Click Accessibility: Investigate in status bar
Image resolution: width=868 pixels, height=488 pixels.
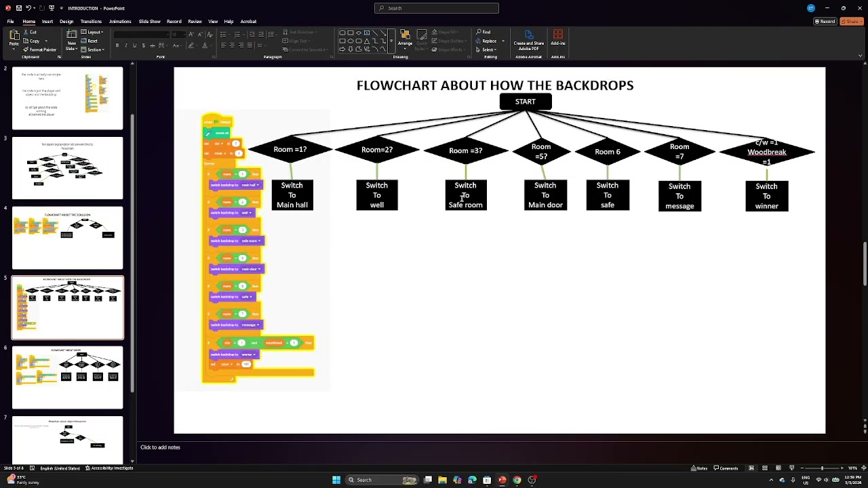[x=109, y=468]
